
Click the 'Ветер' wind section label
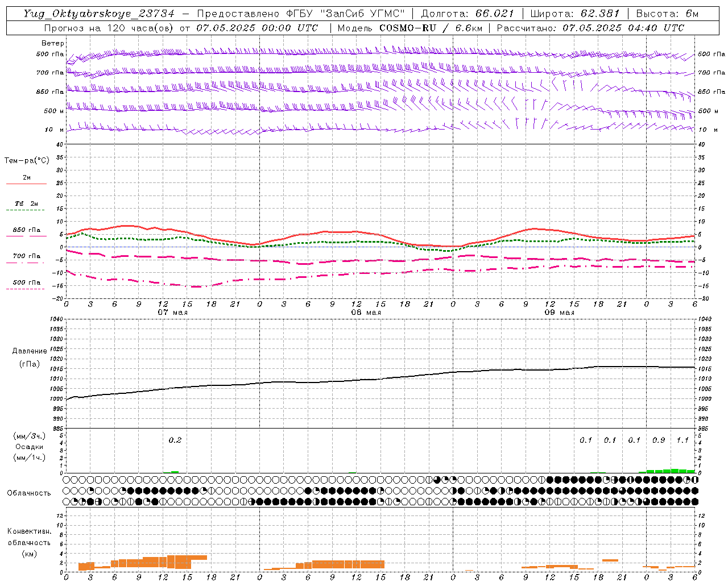[x=52, y=43]
